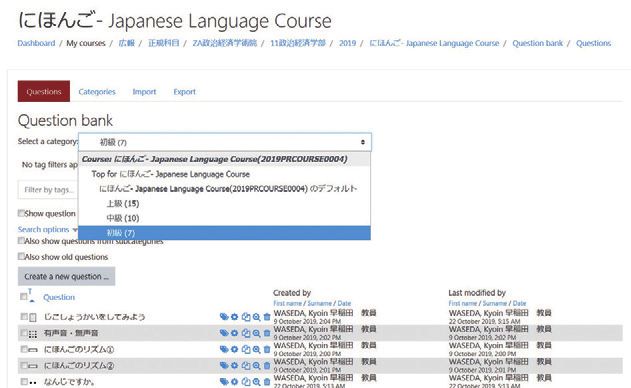The width and height of the screenshot is (631, 388).
Task: Manage tags for にほんごのリズム② question
Action: [224, 365]
